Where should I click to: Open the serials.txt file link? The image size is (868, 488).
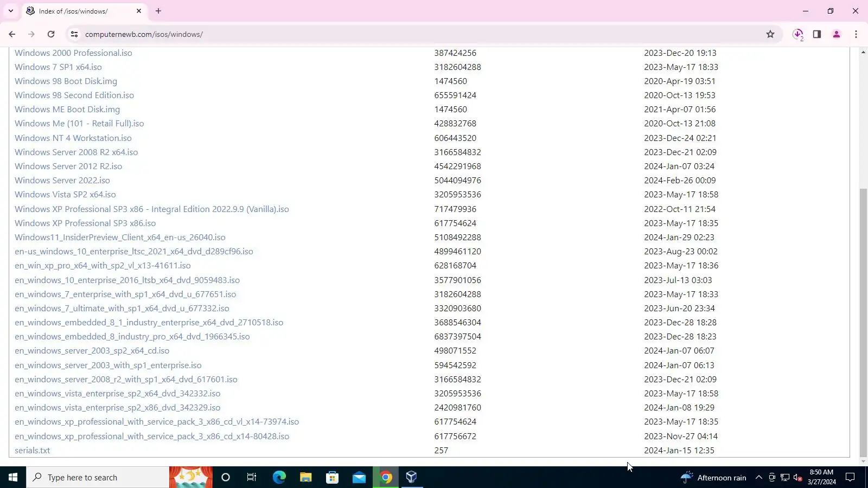(33, 451)
